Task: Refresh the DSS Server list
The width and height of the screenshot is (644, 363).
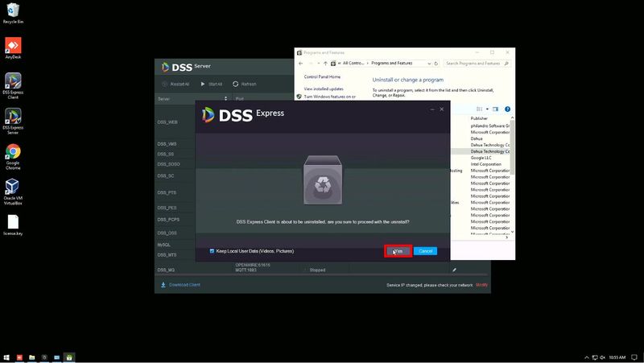Action: pyautogui.click(x=245, y=85)
